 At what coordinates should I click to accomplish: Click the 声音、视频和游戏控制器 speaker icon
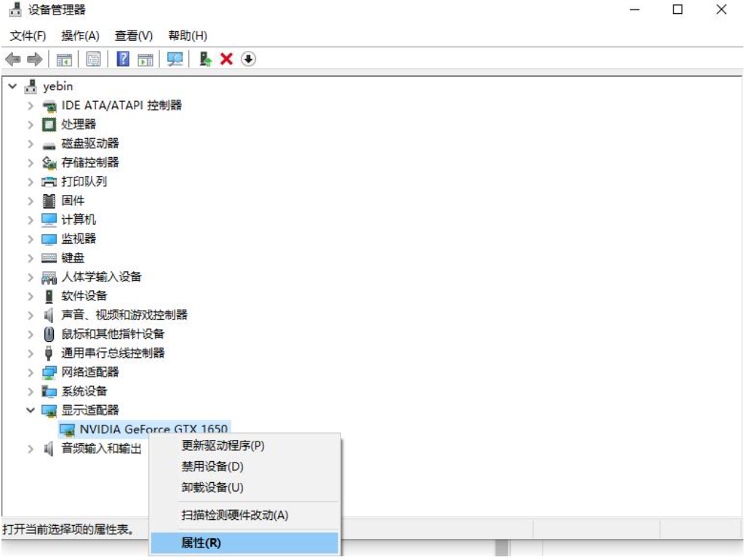(x=48, y=316)
